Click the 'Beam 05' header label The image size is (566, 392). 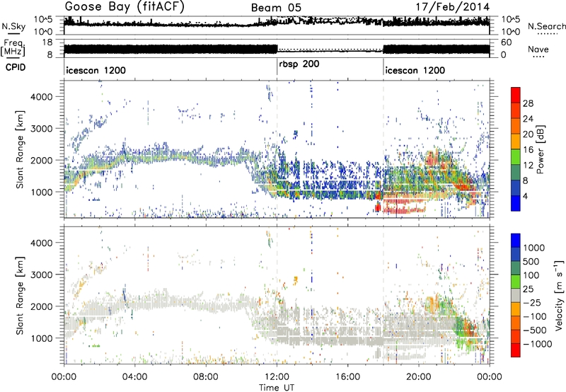point(276,8)
